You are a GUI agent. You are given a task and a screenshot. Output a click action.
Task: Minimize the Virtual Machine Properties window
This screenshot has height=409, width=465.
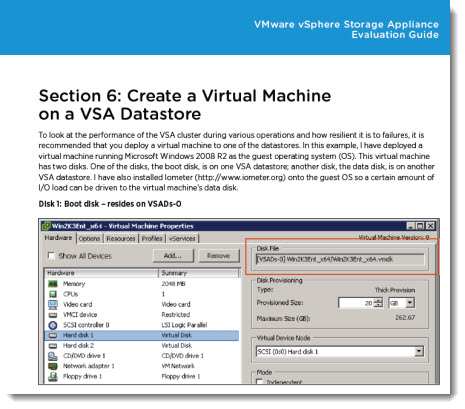pos(411,226)
